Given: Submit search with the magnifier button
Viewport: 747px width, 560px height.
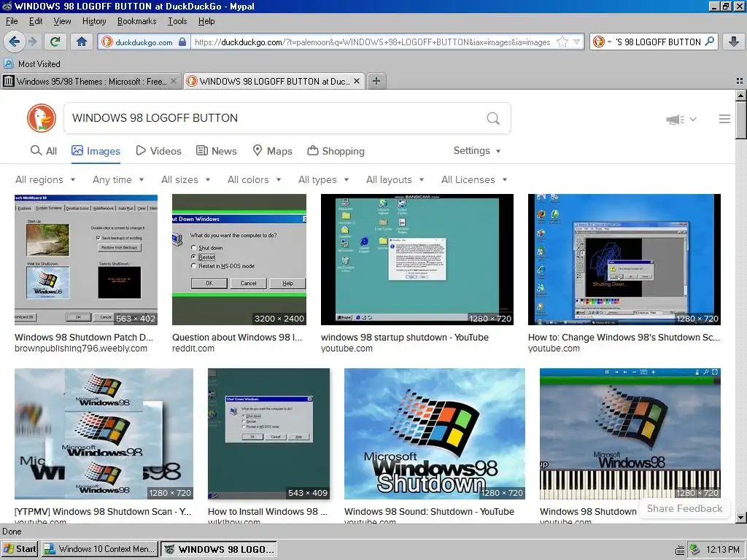Looking at the screenshot, I should point(493,118).
